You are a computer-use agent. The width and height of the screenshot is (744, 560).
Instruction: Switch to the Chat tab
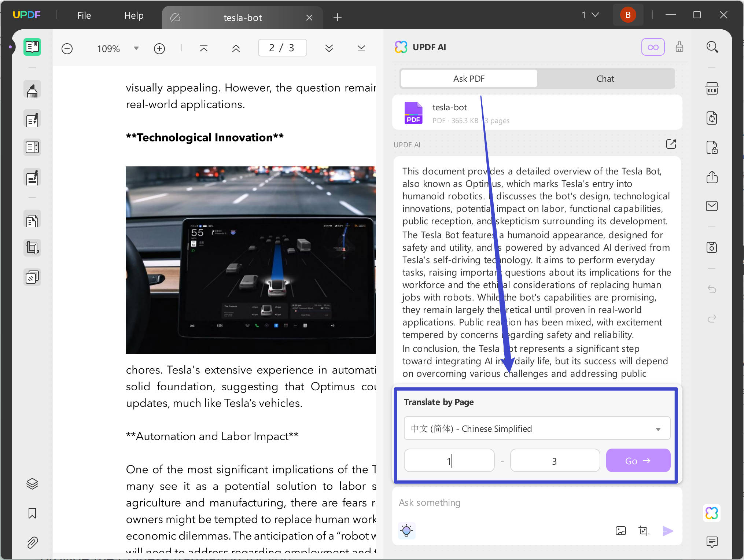coord(605,79)
